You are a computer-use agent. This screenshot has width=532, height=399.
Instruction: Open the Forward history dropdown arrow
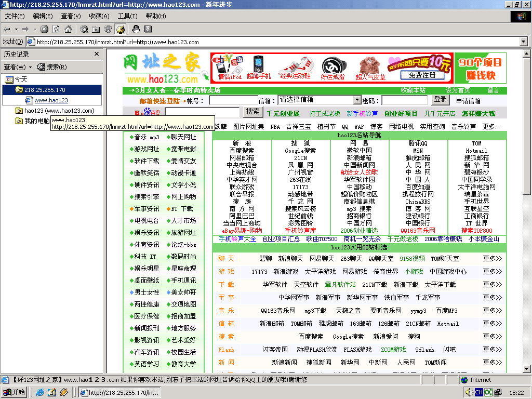(x=35, y=29)
